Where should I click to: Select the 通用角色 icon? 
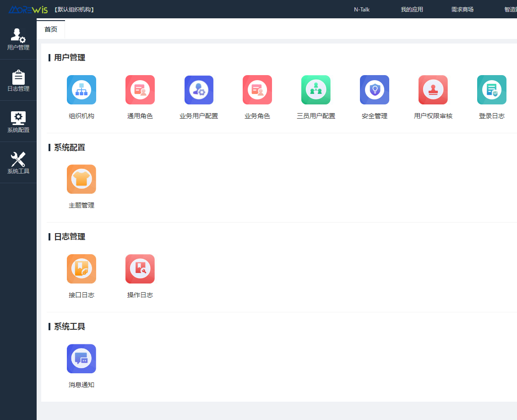(x=140, y=90)
